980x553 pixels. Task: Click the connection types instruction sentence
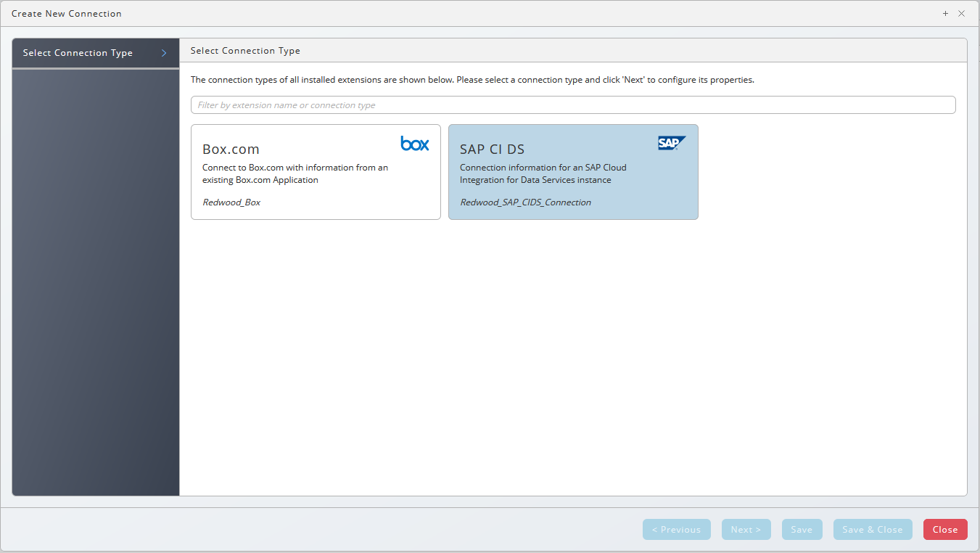pos(472,80)
